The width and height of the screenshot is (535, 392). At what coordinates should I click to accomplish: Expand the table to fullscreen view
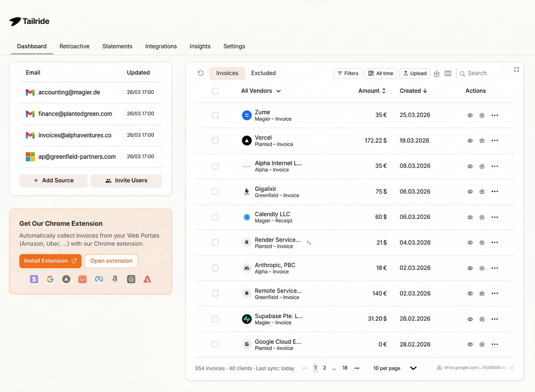(x=516, y=69)
